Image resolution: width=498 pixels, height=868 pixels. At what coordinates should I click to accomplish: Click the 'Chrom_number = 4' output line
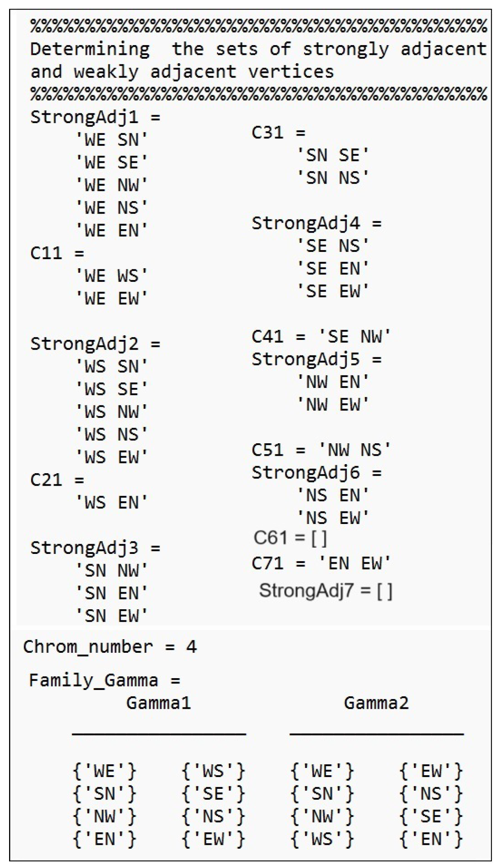coord(110,647)
